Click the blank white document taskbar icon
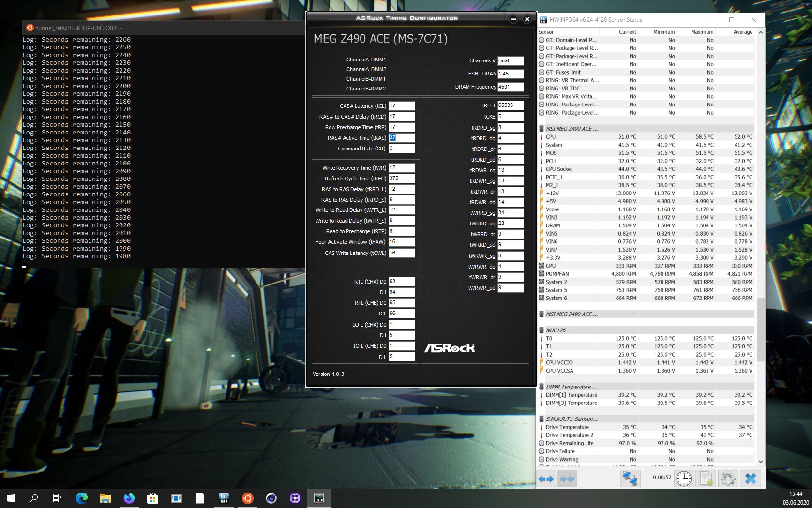Viewport: 812px width, 508px height. (200, 498)
